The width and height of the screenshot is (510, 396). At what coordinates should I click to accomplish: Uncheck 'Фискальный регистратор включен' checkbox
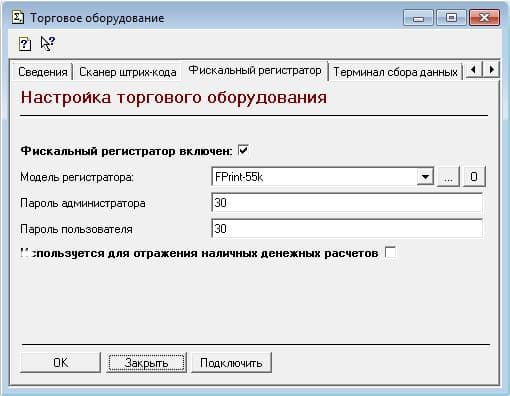tap(243, 150)
